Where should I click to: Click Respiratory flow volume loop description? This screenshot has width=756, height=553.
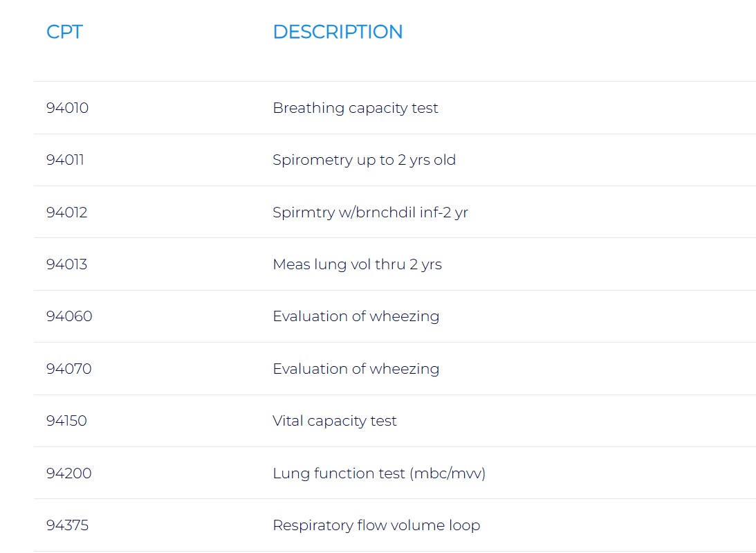376,525
